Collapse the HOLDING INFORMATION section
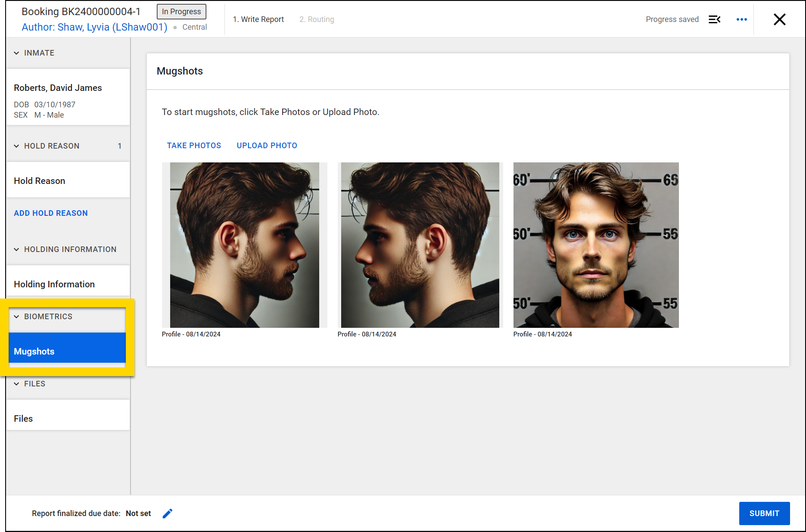 pyautogui.click(x=16, y=249)
